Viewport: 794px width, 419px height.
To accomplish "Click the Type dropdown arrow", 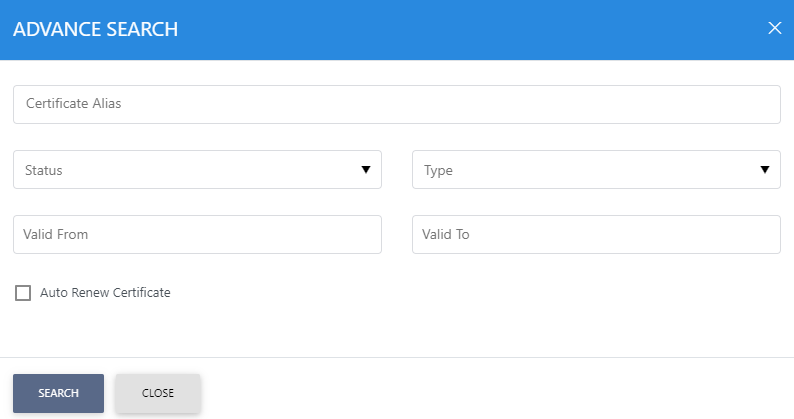I will pos(765,170).
